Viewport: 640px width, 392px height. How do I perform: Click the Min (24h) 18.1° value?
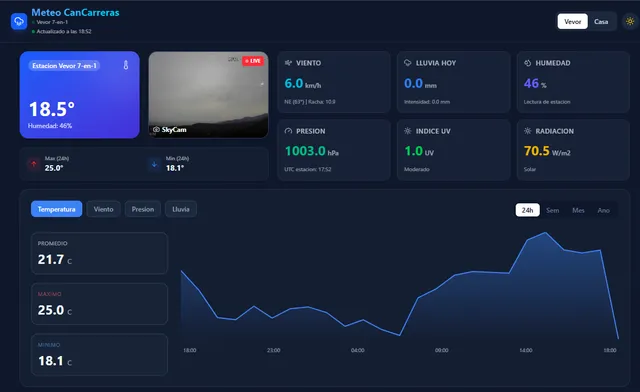(175, 168)
